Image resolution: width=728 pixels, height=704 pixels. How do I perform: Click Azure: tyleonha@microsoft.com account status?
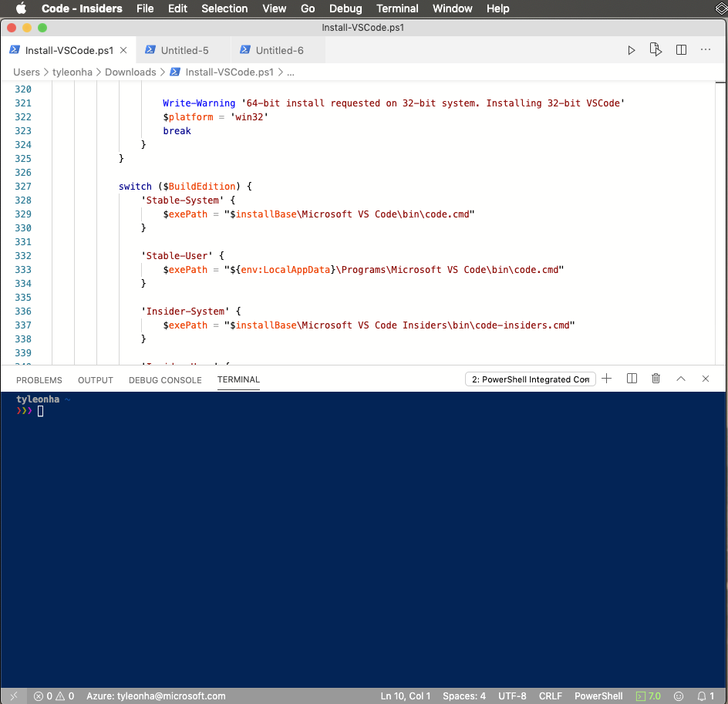pyautogui.click(x=154, y=696)
